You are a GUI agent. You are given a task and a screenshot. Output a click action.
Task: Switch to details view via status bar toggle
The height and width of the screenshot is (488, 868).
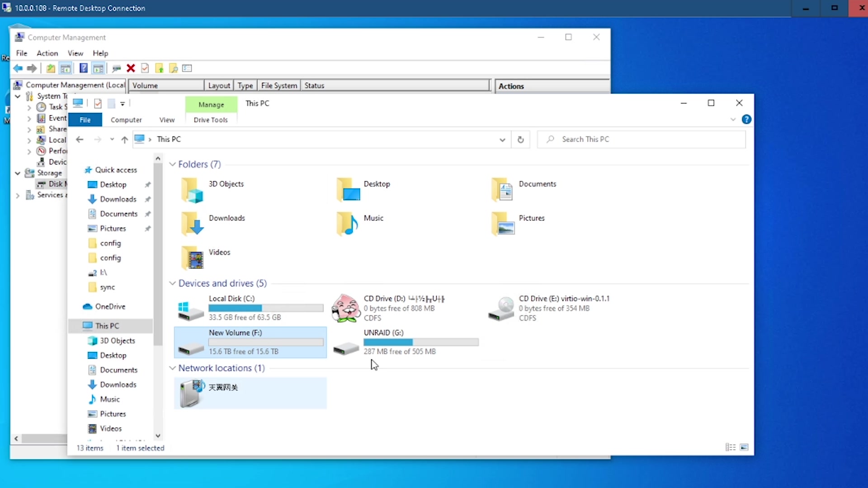[730, 447]
